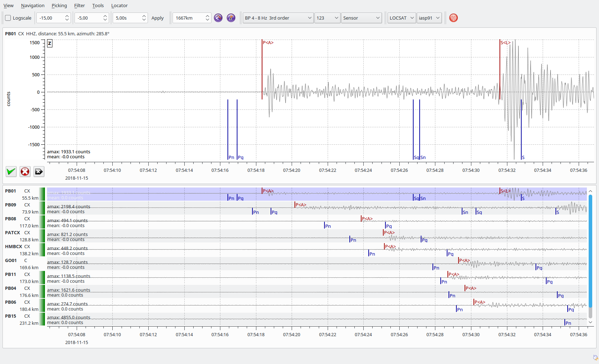Open the BP 4-8 Hz filter dropdown
Image resolution: width=599 pixels, height=364 pixels.
[278, 18]
